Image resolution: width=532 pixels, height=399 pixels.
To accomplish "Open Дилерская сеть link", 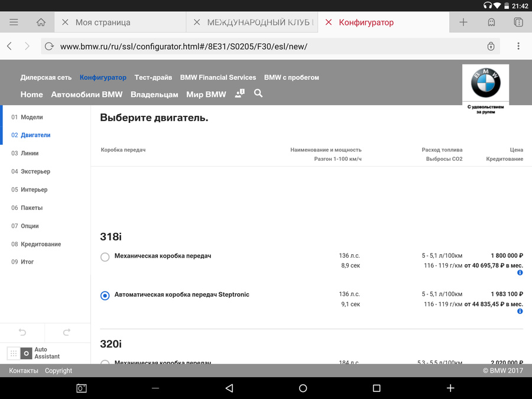I will point(46,77).
